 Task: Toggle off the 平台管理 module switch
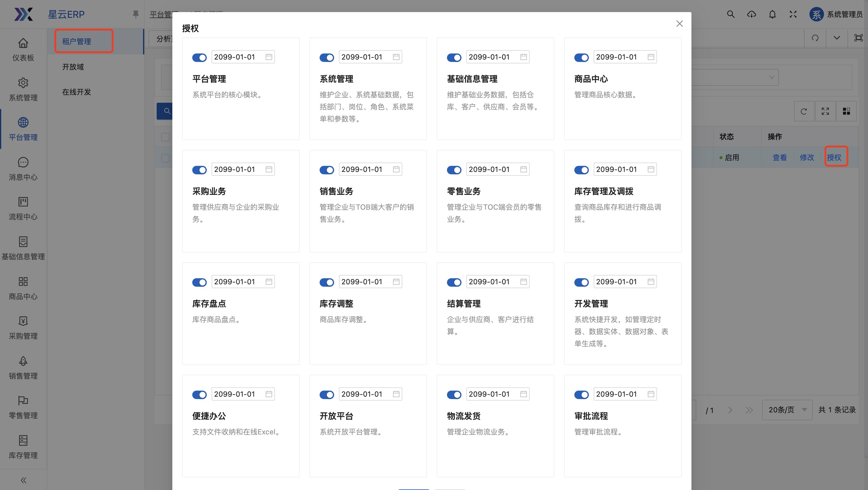199,58
